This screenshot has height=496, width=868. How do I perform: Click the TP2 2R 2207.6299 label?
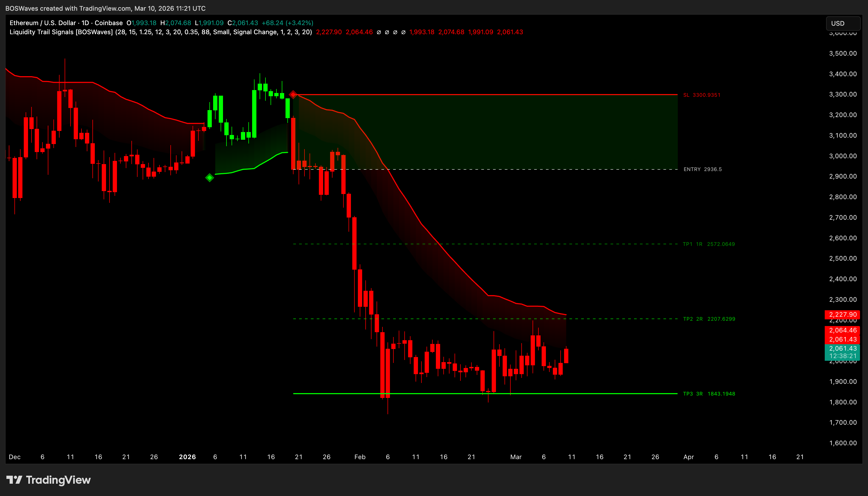click(x=709, y=319)
